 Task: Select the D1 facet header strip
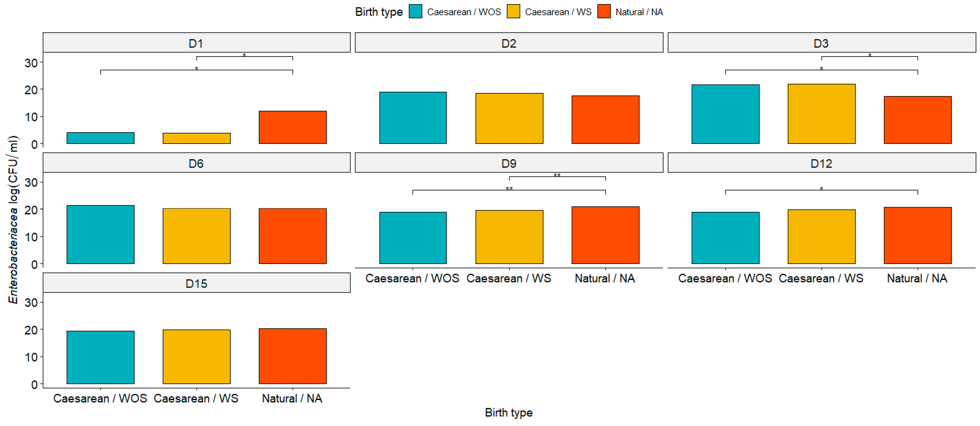[196, 43]
